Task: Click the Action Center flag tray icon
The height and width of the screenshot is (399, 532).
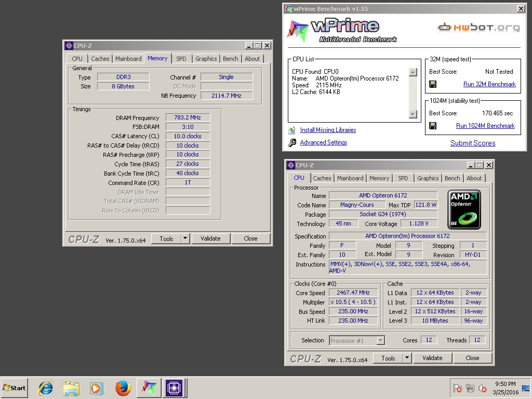Action: 458,388
